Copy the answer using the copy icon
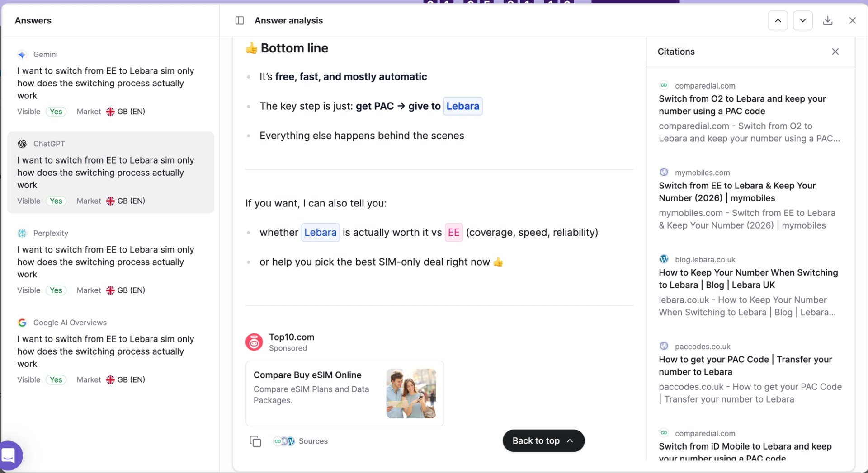 point(255,441)
